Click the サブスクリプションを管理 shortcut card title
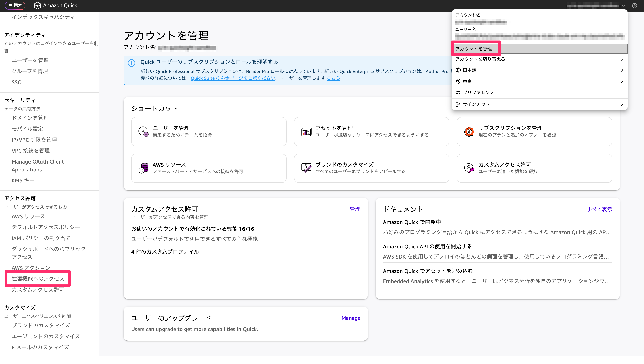 (510, 128)
